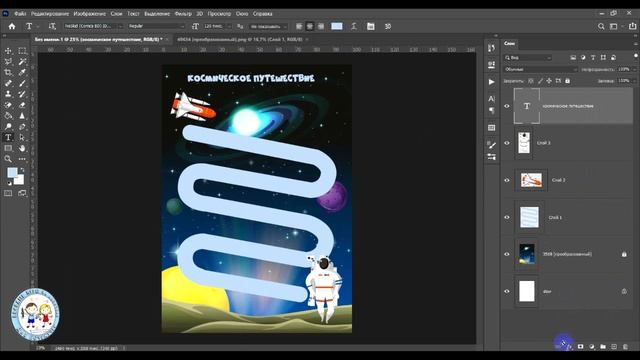Select the Magic Wand tool
640x360 pixels.
tap(22, 62)
